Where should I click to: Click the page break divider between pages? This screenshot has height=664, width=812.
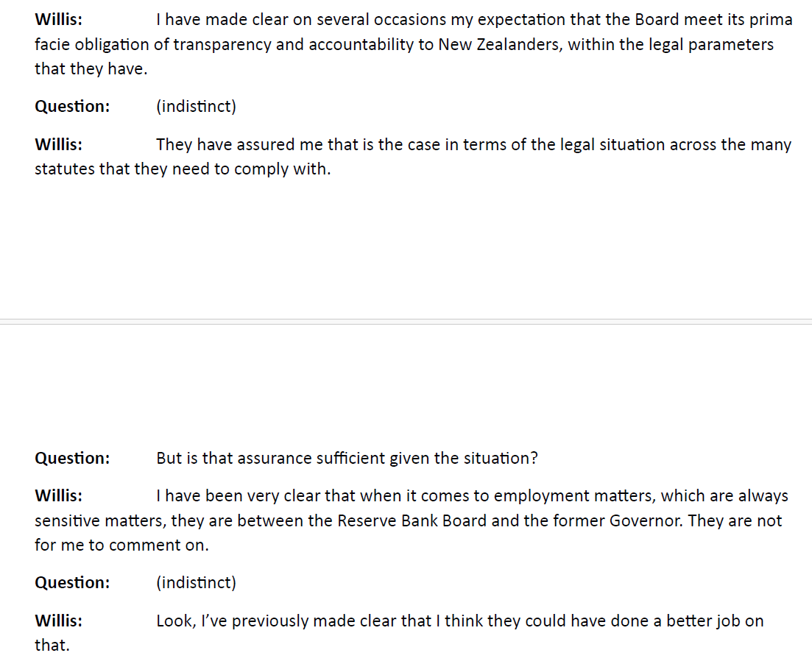pyautogui.click(x=406, y=322)
